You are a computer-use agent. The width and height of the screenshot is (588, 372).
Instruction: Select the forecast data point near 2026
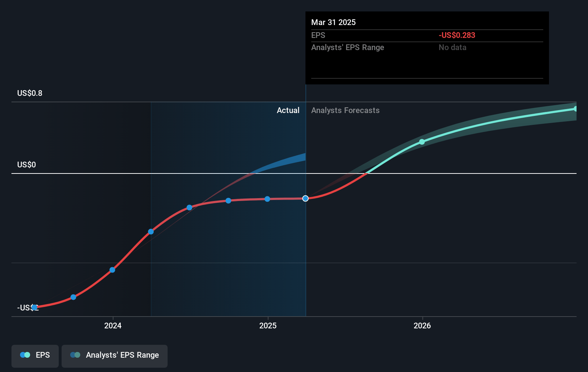point(422,142)
